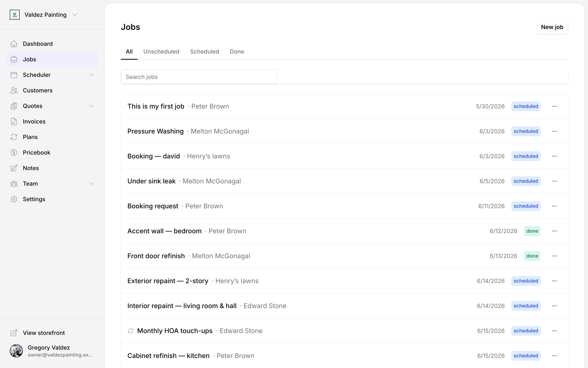Click the Notes pencil icon
Screen dimensions: 588x368
[x=14, y=168]
